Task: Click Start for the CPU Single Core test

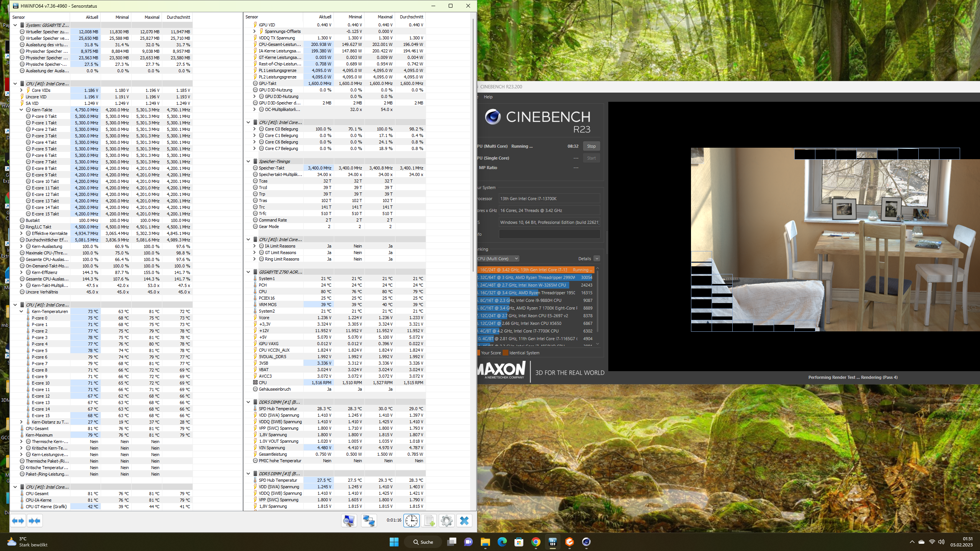Action: click(x=591, y=158)
